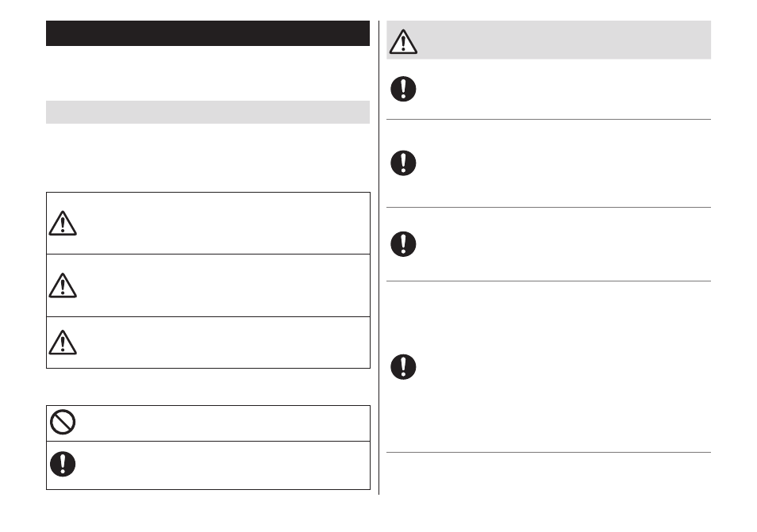Image resolution: width=757 pixels, height=532 pixels.
Task: Select the lowest exclamation circle in the right column
Action: 403,367
